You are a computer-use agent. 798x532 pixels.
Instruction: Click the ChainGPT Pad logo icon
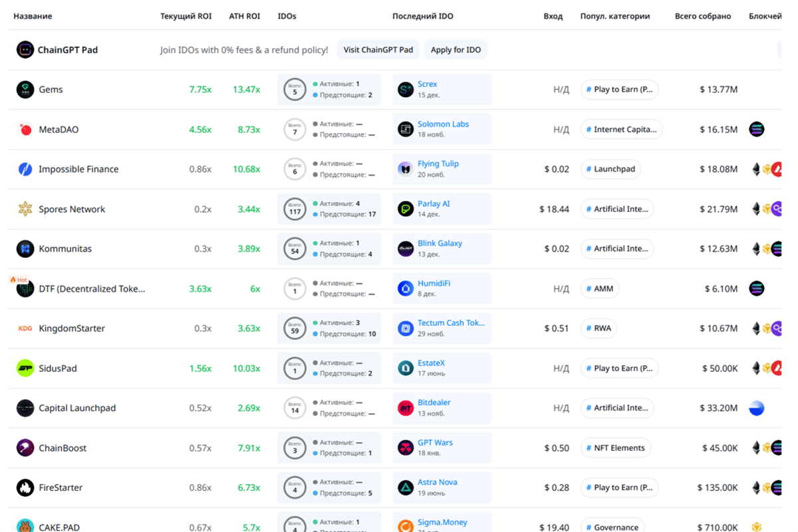pyautogui.click(x=25, y=49)
